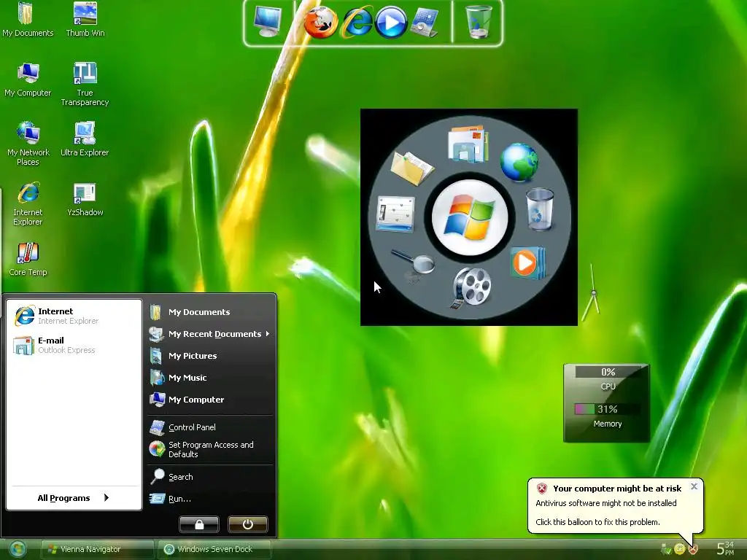The image size is (747, 560).
Task: Click the lock button in Start menu
Action: click(199, 524)
